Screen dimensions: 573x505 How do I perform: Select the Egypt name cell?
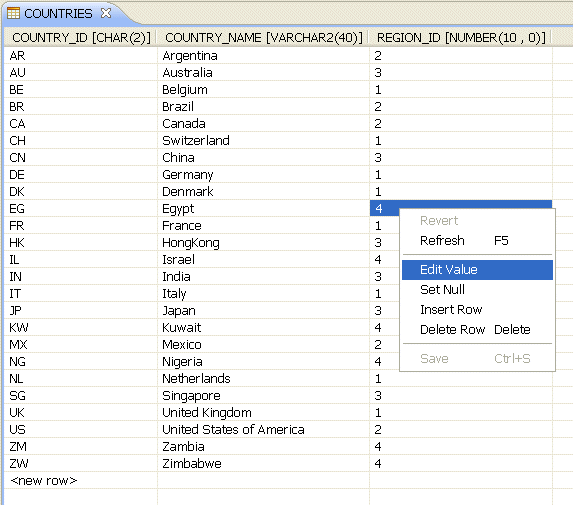point(263,209)
